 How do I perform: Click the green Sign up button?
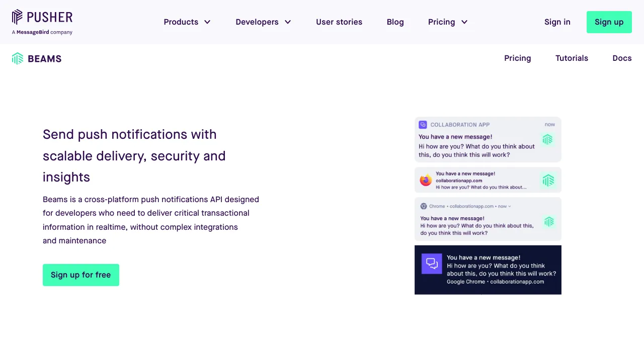(x=609, y=22)
